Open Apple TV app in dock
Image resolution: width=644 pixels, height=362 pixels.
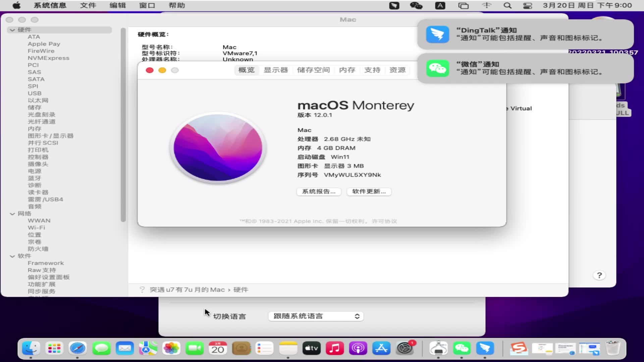(x=311, y=349)
